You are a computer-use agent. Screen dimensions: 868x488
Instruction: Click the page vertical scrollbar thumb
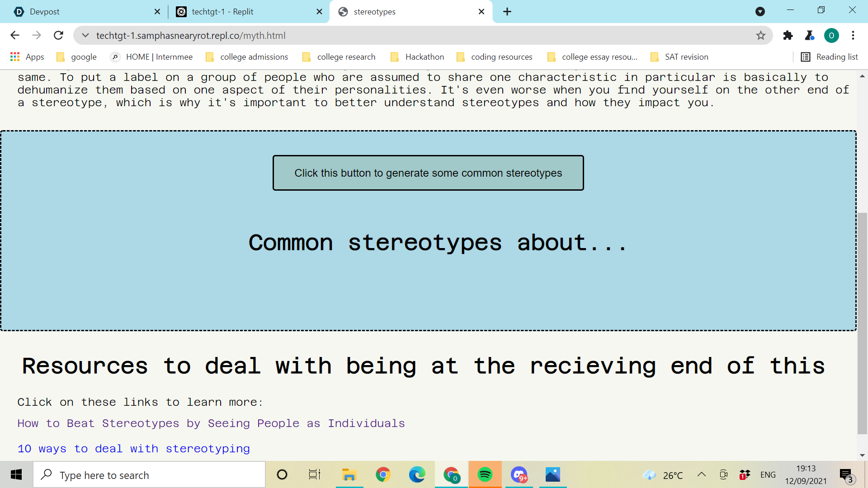coord(862,323)
